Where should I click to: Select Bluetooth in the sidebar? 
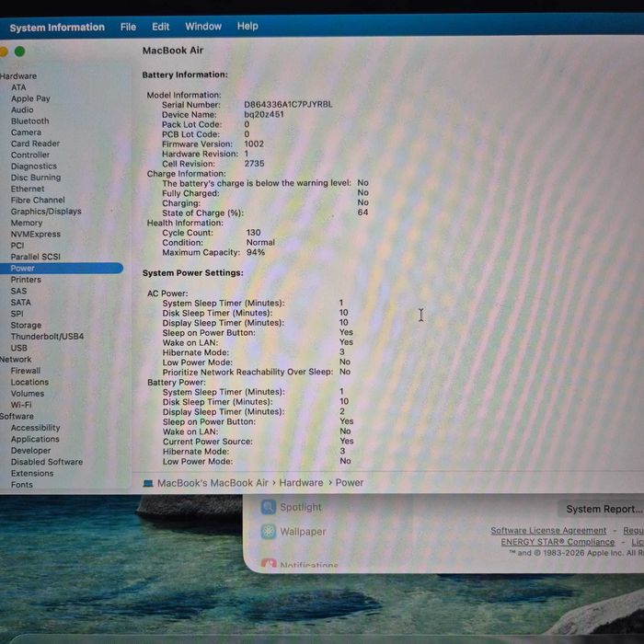30,121
